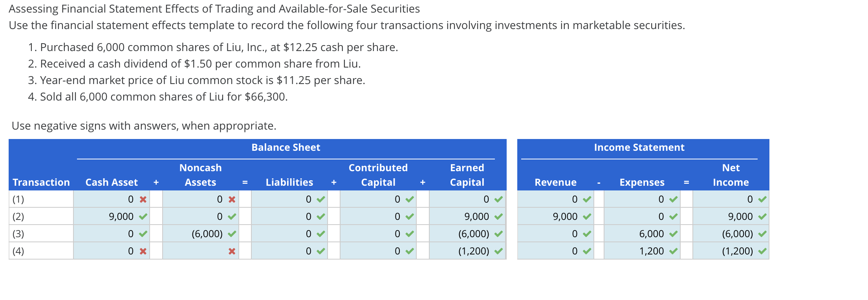Click green check beside transaction 2 Revenue
This screenshot has height=300, width=868.
click(x=587, y=217)
